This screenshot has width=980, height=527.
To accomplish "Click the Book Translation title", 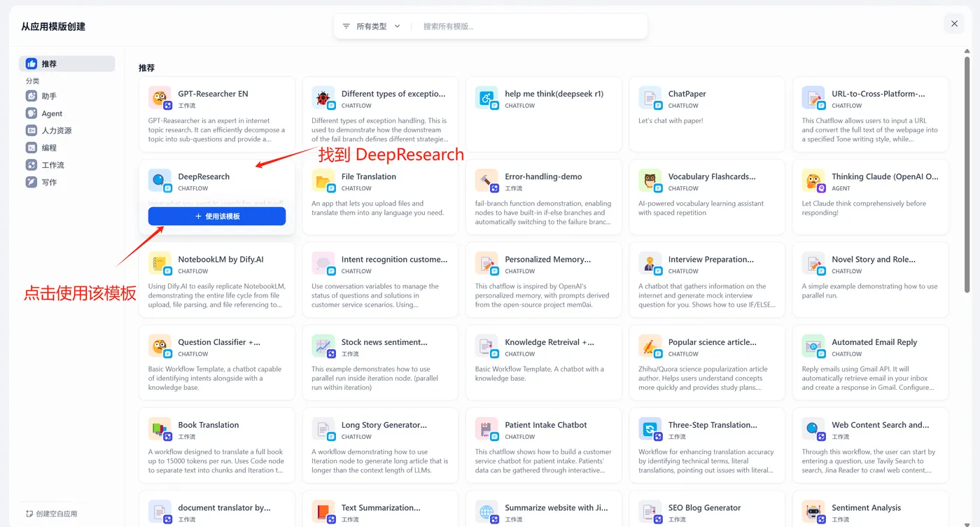I will (x=209, y=425).
